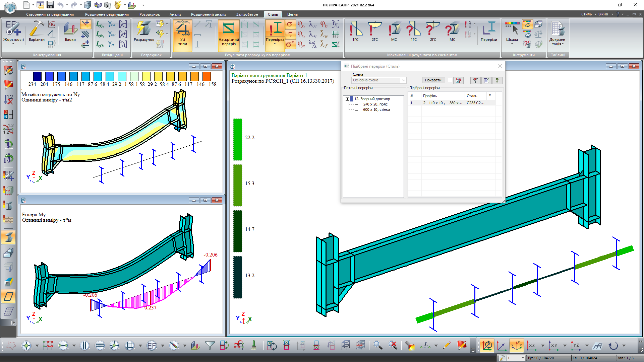644x362 pixels.
Task: Expand the Перевірка dropdown arrow
Action: point(275,44)
